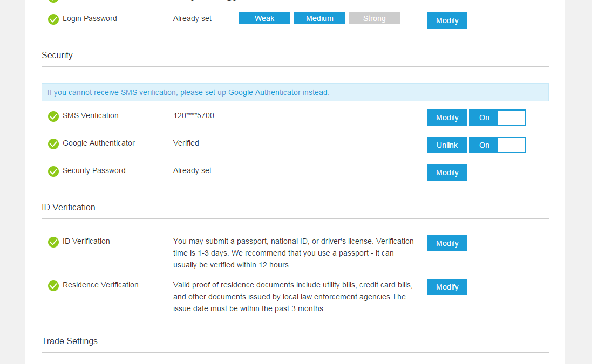592x364 pixels.
Task: Click the masked phone number 120****5700
Action: [x=194, y=116]
